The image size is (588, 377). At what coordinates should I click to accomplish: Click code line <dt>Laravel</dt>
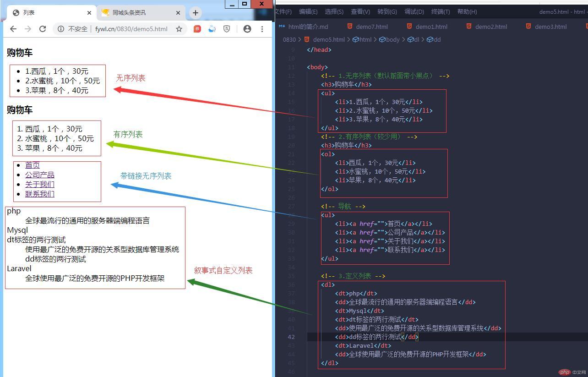point(363,346)
